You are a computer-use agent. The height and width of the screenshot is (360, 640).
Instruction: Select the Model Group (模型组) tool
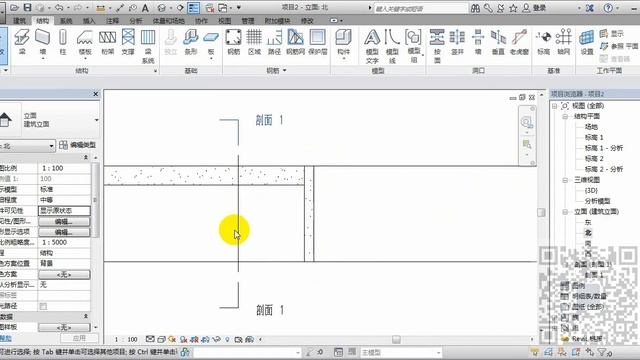point(413,47)
